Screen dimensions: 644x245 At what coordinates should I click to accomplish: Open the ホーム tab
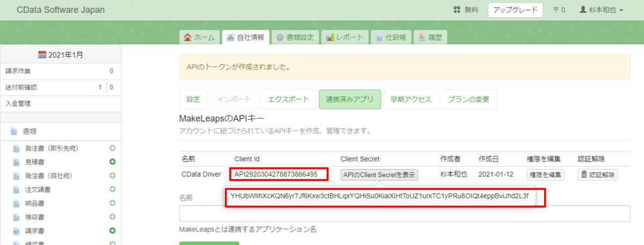click(x=199, y=38)
